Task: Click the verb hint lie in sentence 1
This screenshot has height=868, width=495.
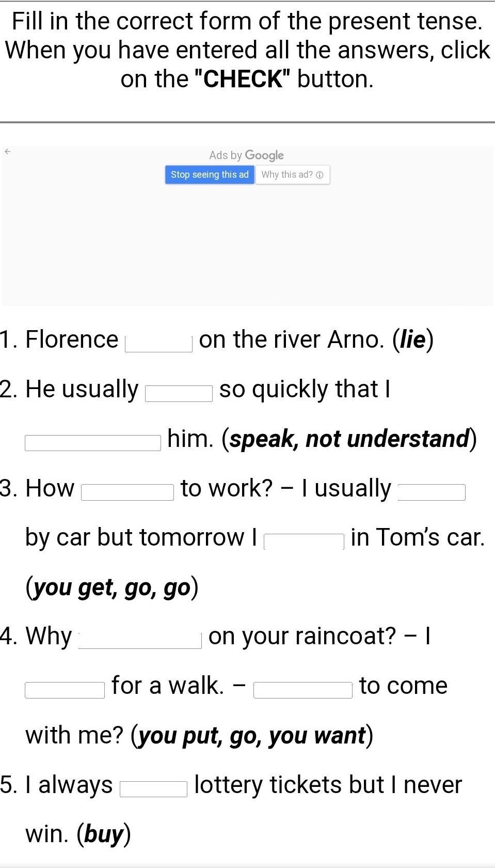Action: [413, 339]
